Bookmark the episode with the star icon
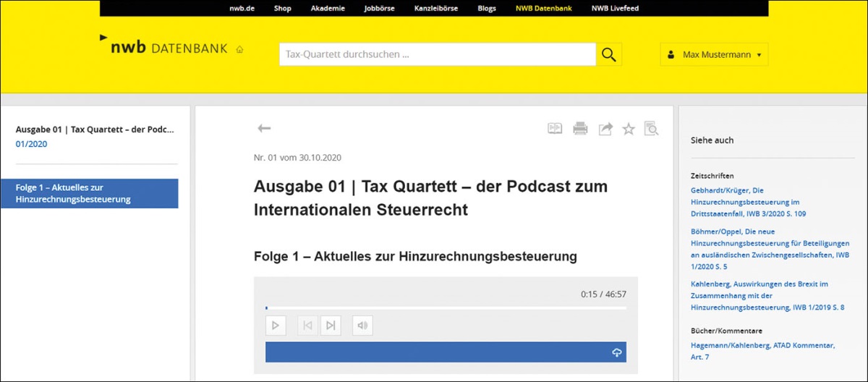The image size is (868, 382). pos(629,129)
